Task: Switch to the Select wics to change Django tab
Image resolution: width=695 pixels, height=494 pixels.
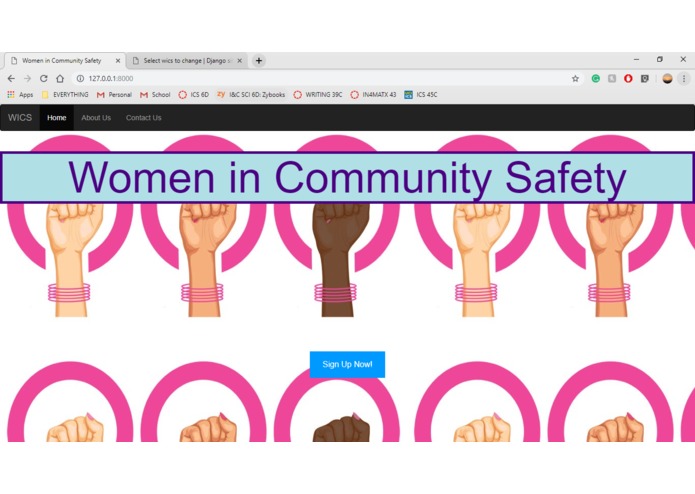Action: point(187,61)
